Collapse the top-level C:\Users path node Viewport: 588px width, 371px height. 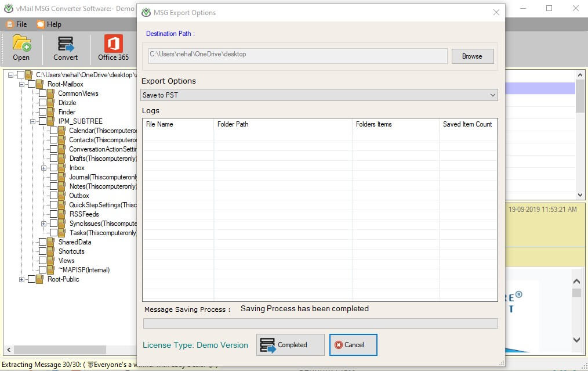click(x=10, y=75)
